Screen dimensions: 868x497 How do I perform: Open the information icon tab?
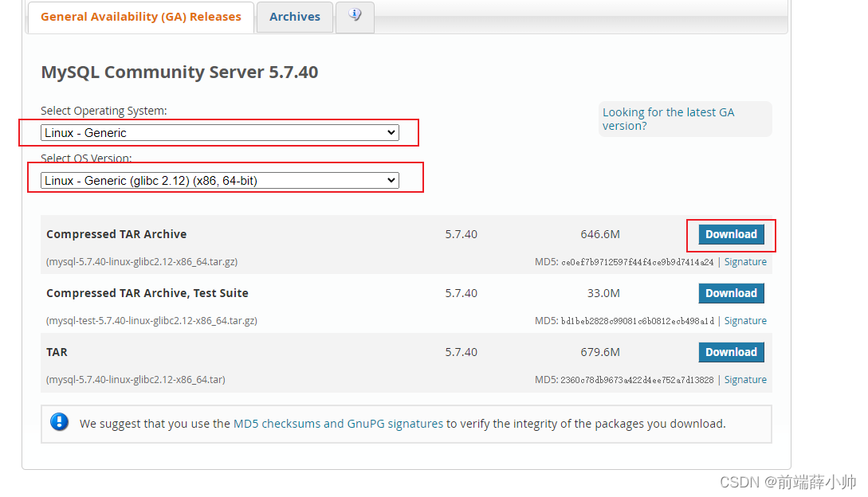click(355, 17)
